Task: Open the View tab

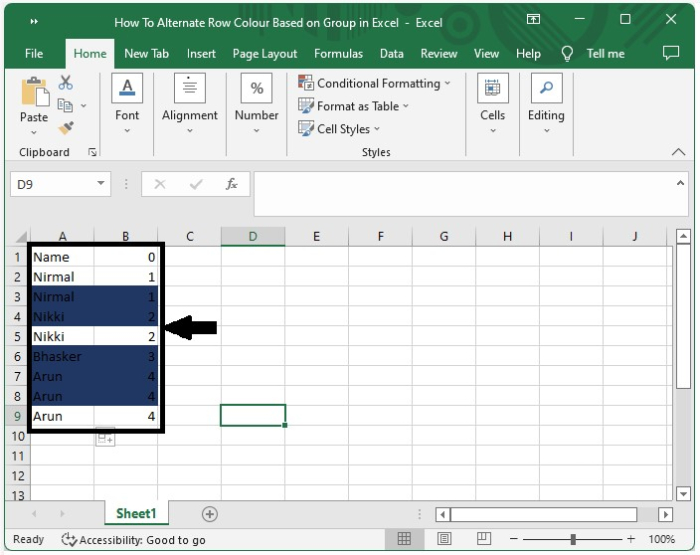Action: pyautogui.click(x=486, y=54)
